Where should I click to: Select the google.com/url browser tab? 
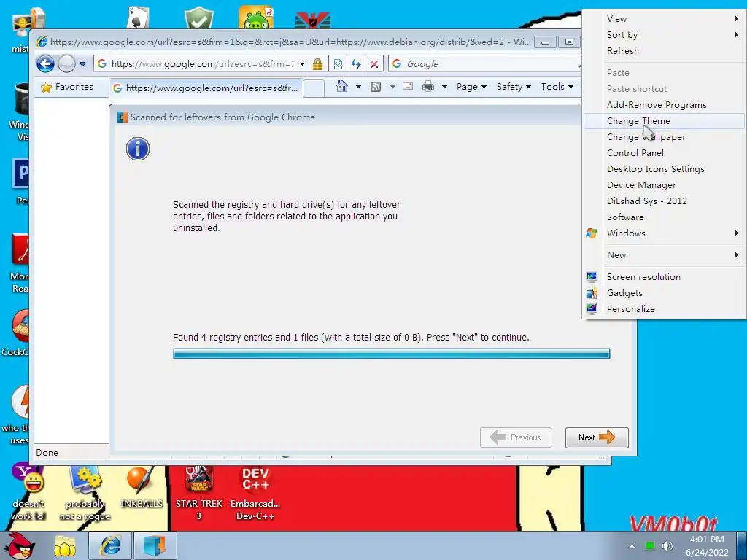[x=206, y=88]
